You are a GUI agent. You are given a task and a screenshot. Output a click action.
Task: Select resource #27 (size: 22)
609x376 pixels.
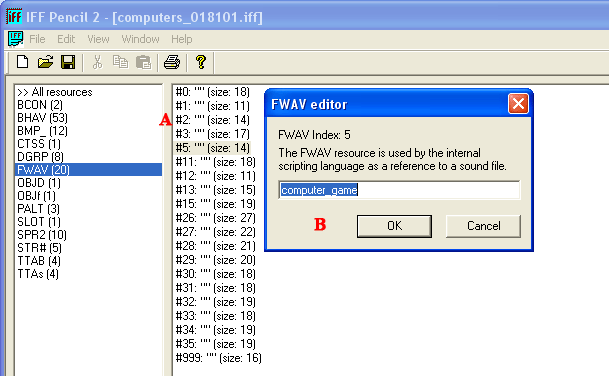pyautogui.click(x=216, y=232)
